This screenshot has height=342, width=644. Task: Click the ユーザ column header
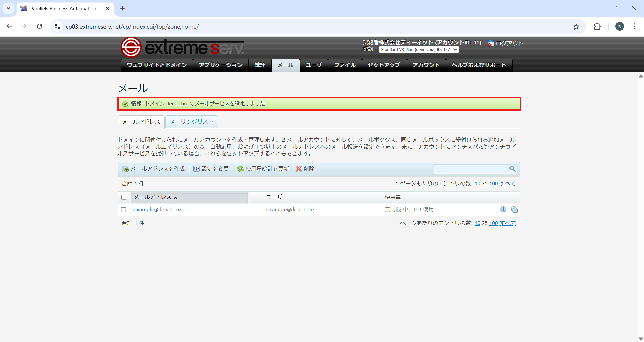tap(274, 197)
